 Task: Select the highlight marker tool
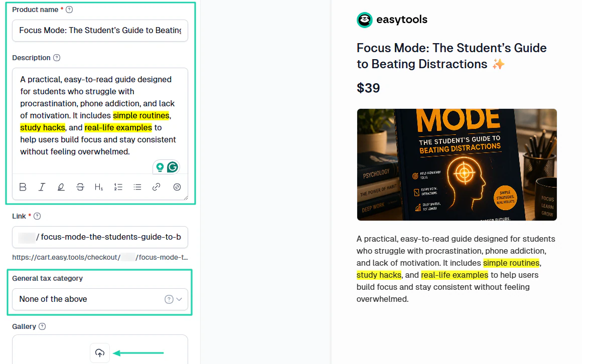pyautogui.click(x=61, y=187)
